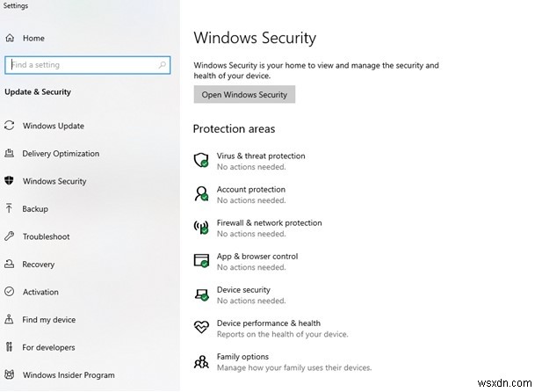Click the Firewall & network protection icon
542x392 pixels.
coord(201,228)
